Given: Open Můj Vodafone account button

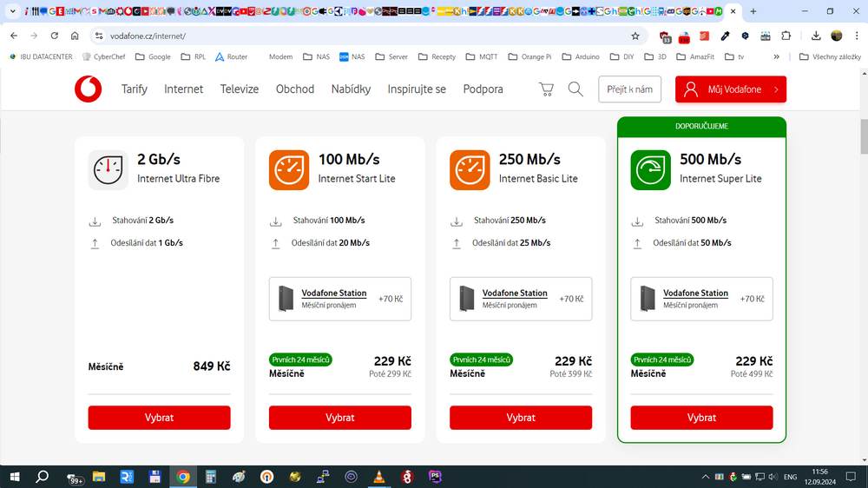Looking at the screenshot, I should (x=731, y=89).
